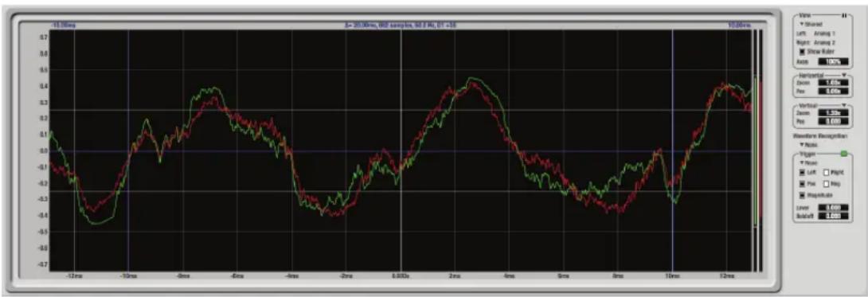Click the green left channel level meter
This screenshot has height=297, width=868.
[754, 150]
